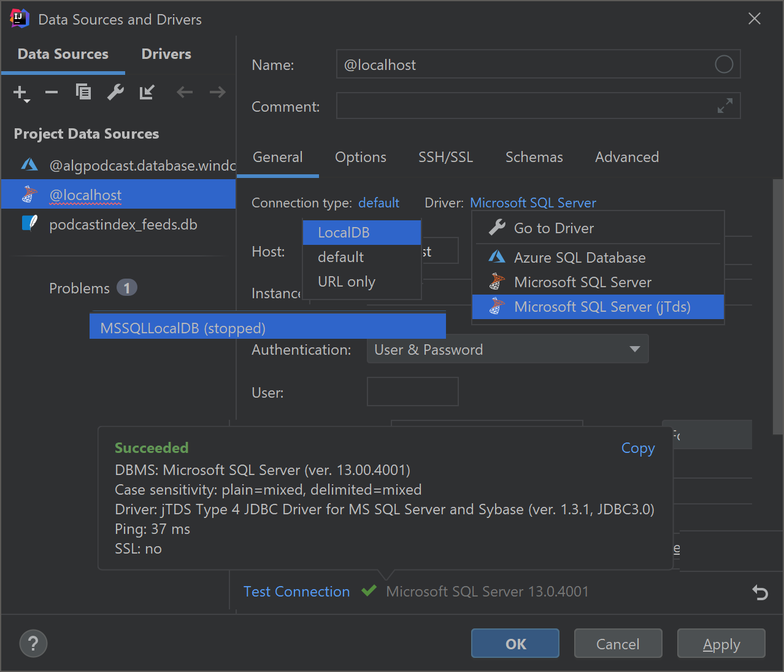784x672 pixels.
Task: Open the Problems section
Action: [x=92, y=288]
